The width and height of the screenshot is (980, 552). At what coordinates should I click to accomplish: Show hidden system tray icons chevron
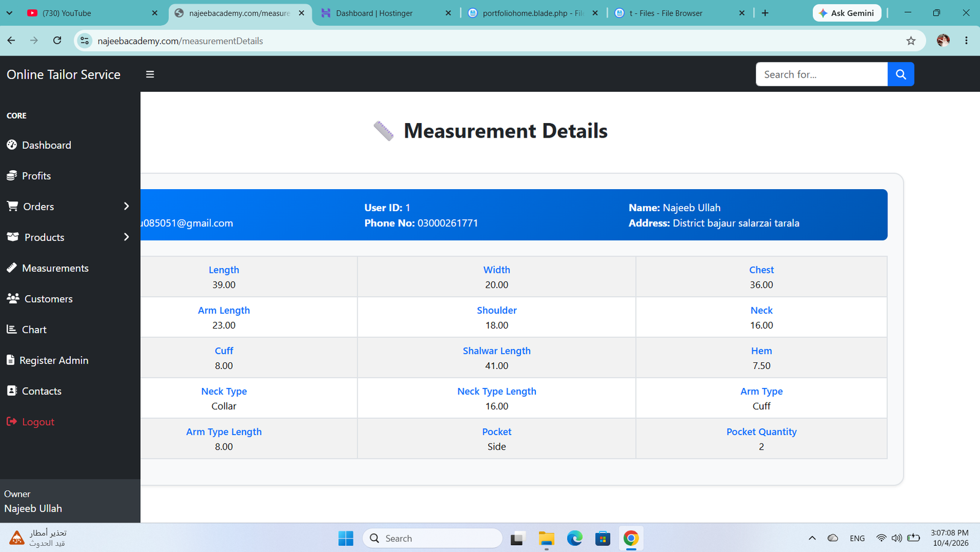point(812,538)
